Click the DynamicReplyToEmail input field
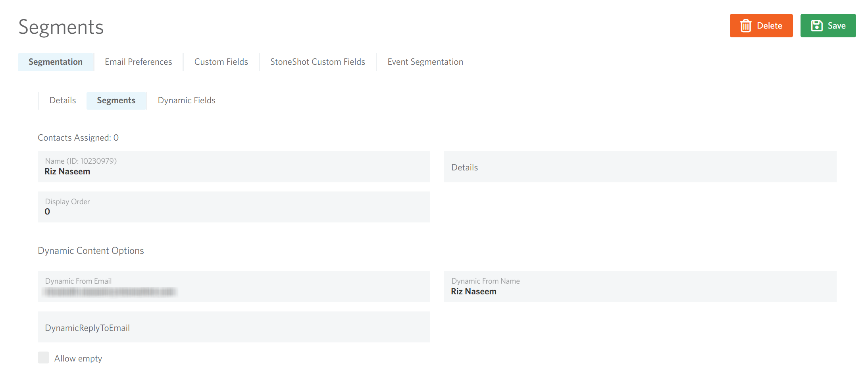This screenshot has height=373, width=868. point(234,327)
